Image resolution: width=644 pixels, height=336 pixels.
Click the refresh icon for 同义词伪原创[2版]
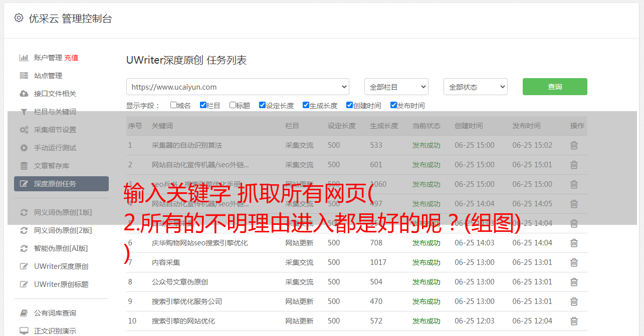(24, 230)
